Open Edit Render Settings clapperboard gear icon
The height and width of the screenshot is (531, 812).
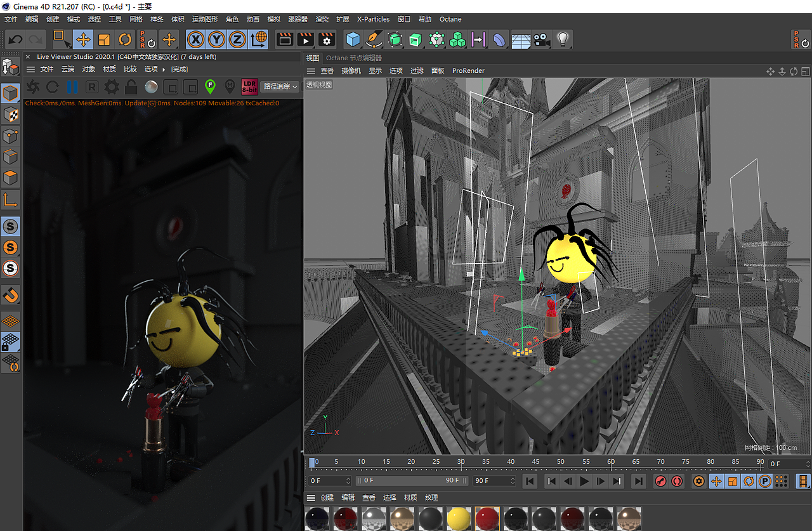327,39
